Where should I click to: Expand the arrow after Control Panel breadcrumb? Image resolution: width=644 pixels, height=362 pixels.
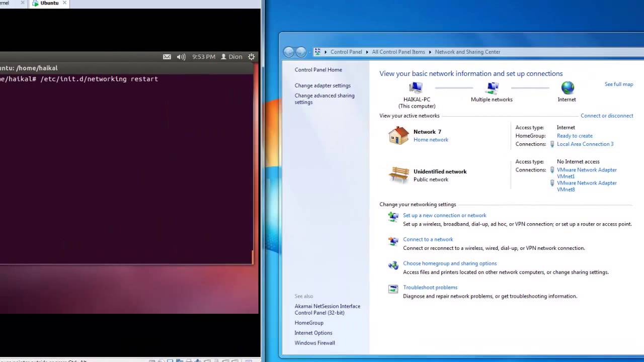point(367,52)
